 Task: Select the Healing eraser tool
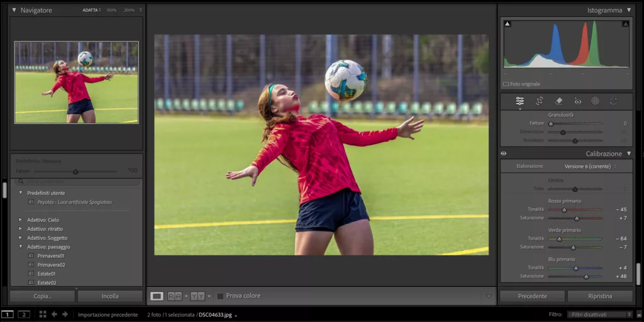point(558,101)
